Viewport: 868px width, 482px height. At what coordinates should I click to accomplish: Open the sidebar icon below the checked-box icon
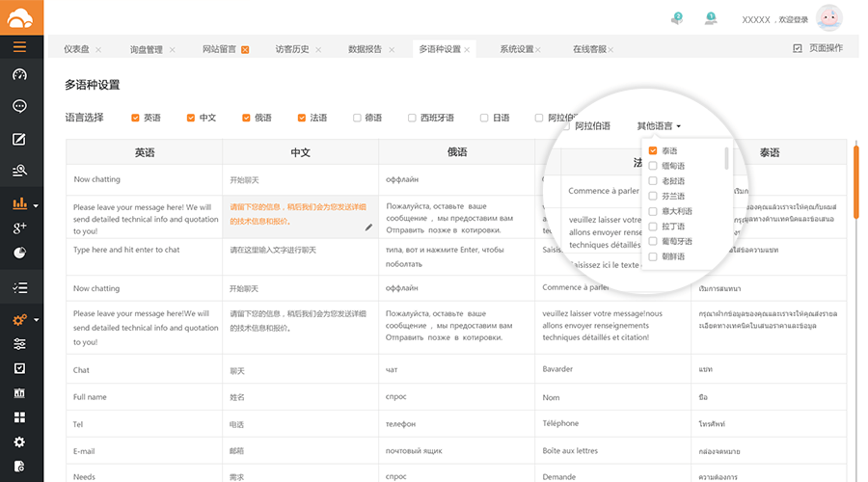pyautogui.click(x=20, y=393)
